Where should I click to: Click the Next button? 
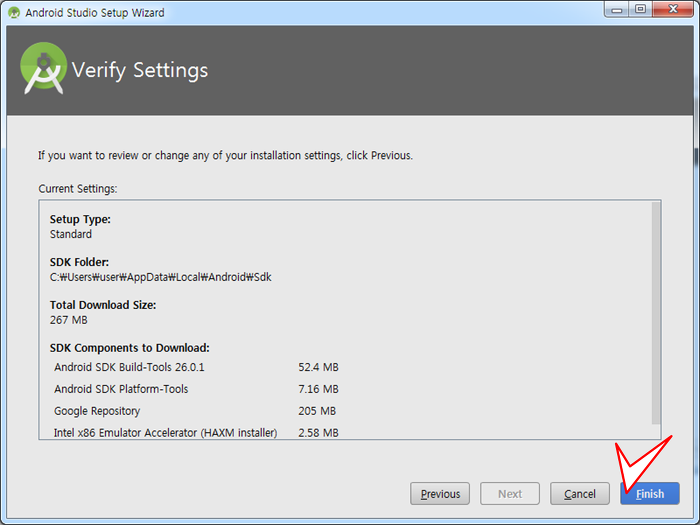510,494
